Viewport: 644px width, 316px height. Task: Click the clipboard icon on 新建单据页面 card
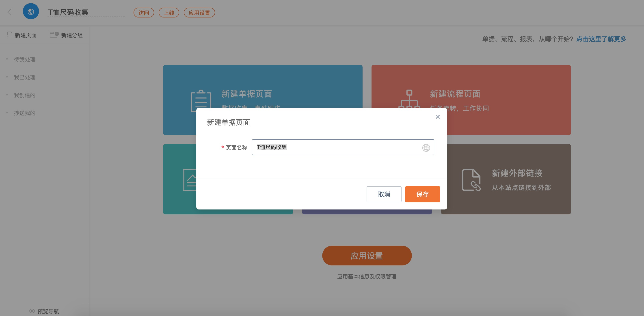click(201, 101)
